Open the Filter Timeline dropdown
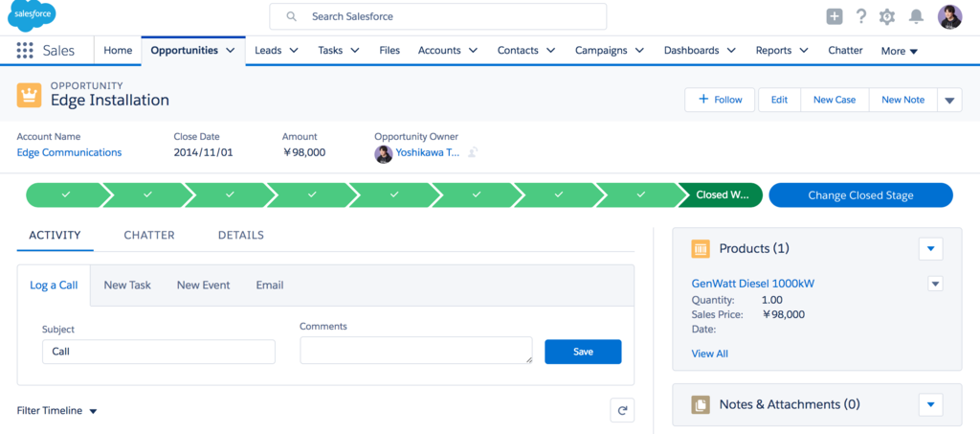The width and height of the screenshot is (980, 434). coord(56,411)
